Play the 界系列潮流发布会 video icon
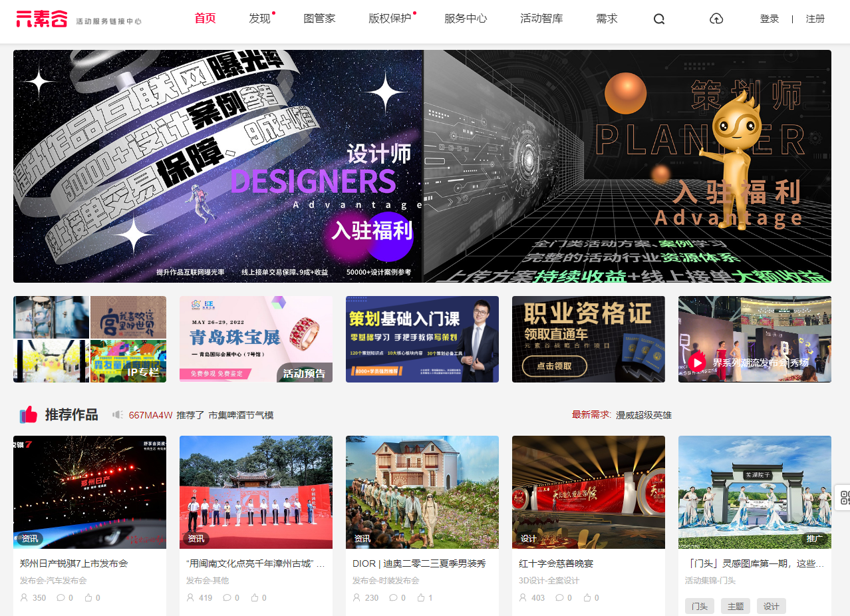 pyautogui.click(x=697, y=363)
